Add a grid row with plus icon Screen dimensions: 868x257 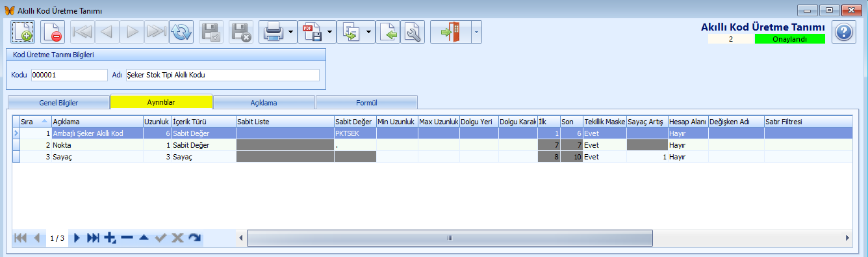point(110,238)
